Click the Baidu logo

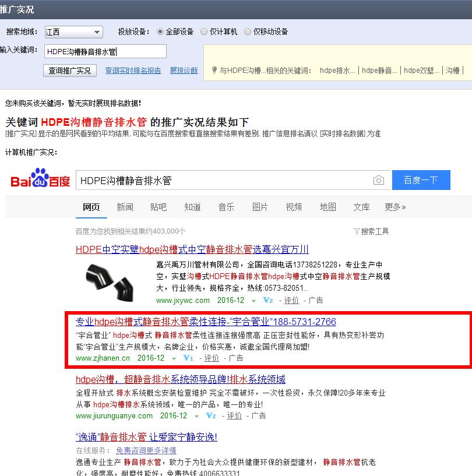(40, 178)
